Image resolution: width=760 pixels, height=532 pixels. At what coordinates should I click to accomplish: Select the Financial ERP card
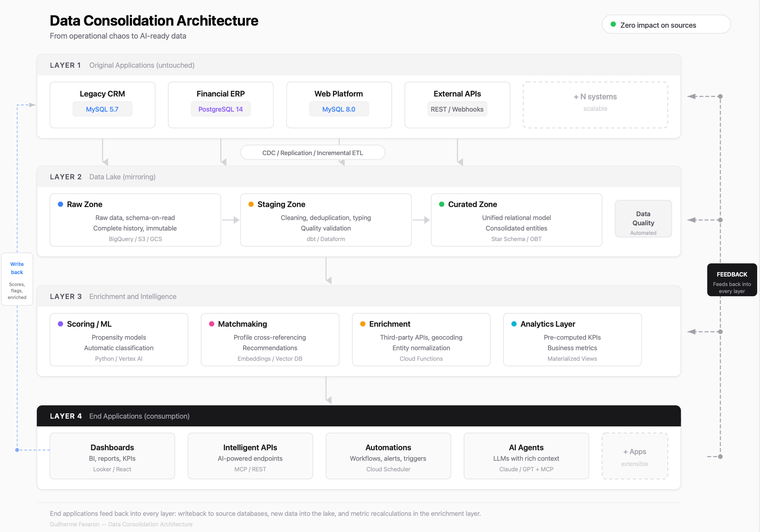pos(221,105)
